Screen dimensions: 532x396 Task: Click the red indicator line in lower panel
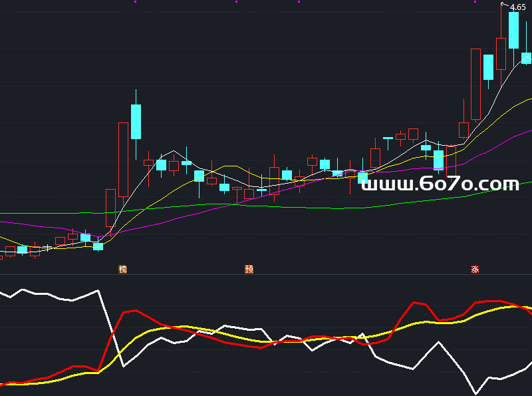click(133, 311)
